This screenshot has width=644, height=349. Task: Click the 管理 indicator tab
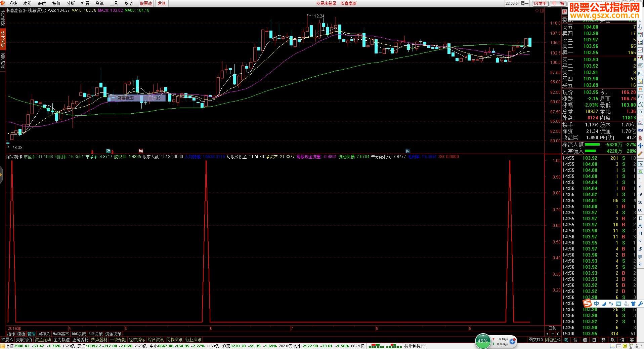point(31,334)
